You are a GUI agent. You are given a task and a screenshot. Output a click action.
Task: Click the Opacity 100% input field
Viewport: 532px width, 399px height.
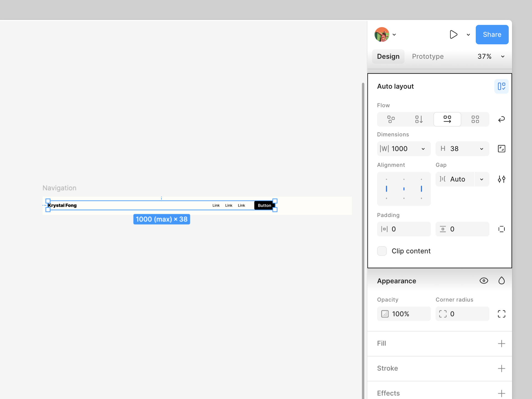click(404, 314)
